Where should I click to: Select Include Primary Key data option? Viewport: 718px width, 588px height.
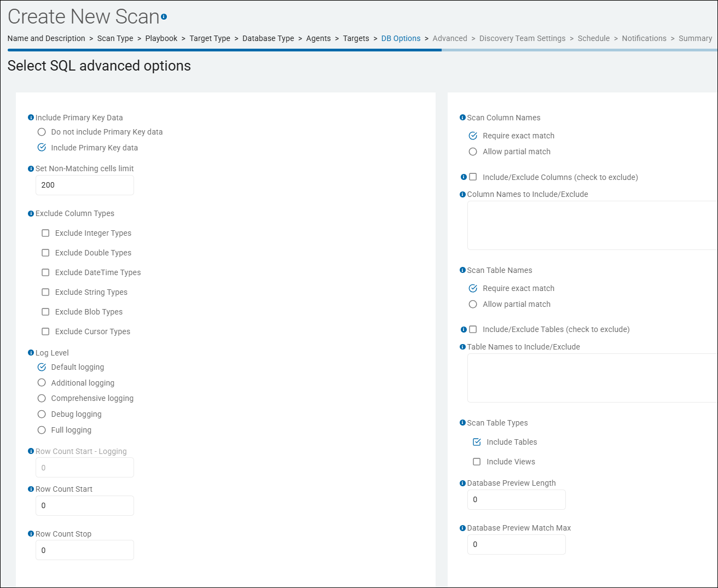[x=42, y=148]
